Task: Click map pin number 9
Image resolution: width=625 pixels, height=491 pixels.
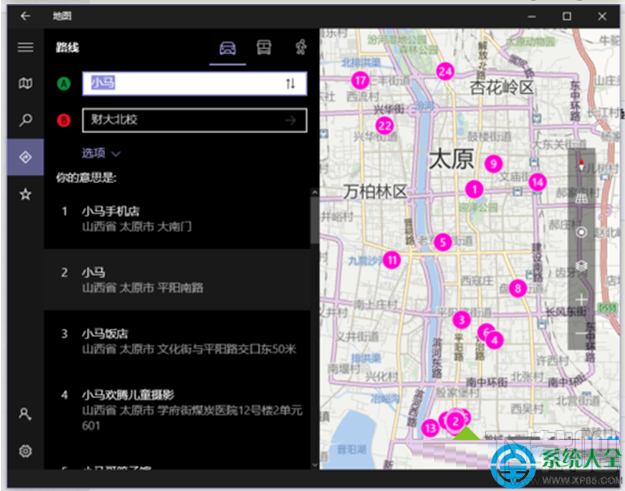Action: click(x=493, y=164)
